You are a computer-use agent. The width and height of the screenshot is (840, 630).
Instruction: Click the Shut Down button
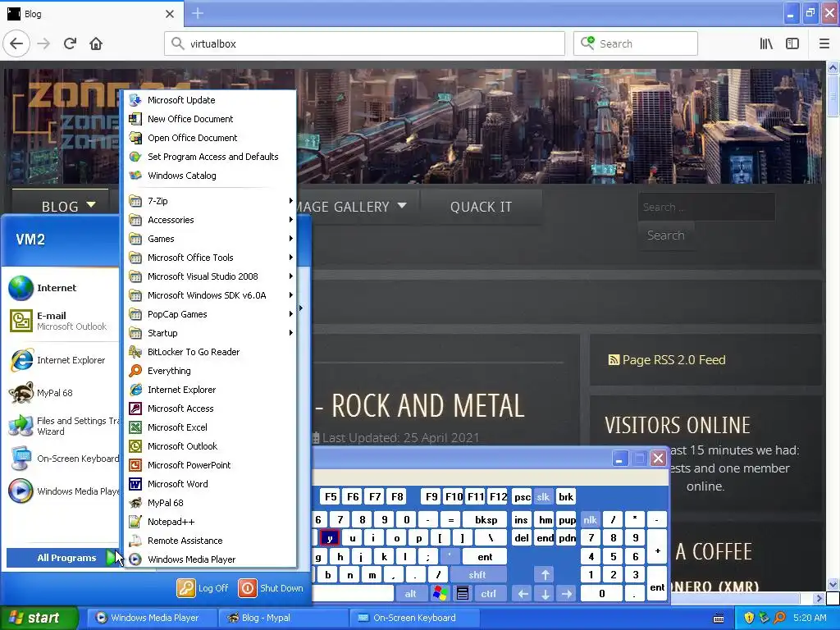[271, 588]
